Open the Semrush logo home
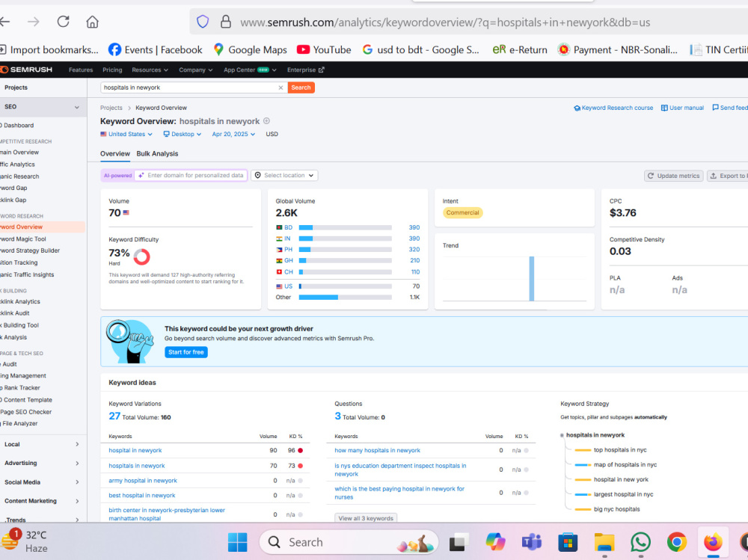 pos(27,70)
